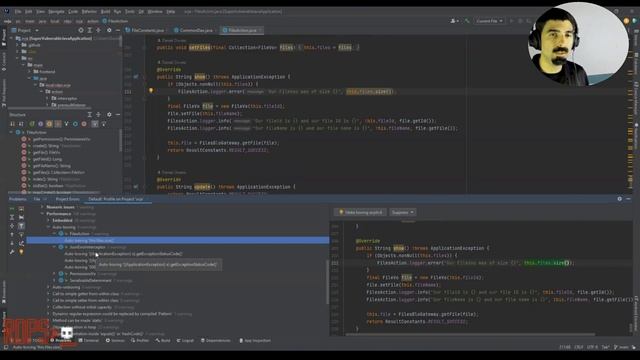Open the Terminal tool window button
Viewport: 640px width, 360px height.
pos(89,340)
